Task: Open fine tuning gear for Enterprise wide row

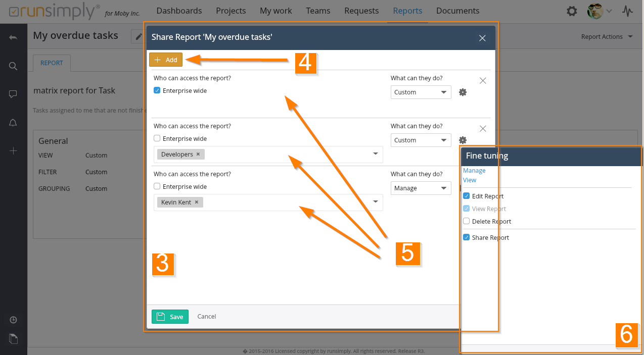Action: (x=463, y=92)
